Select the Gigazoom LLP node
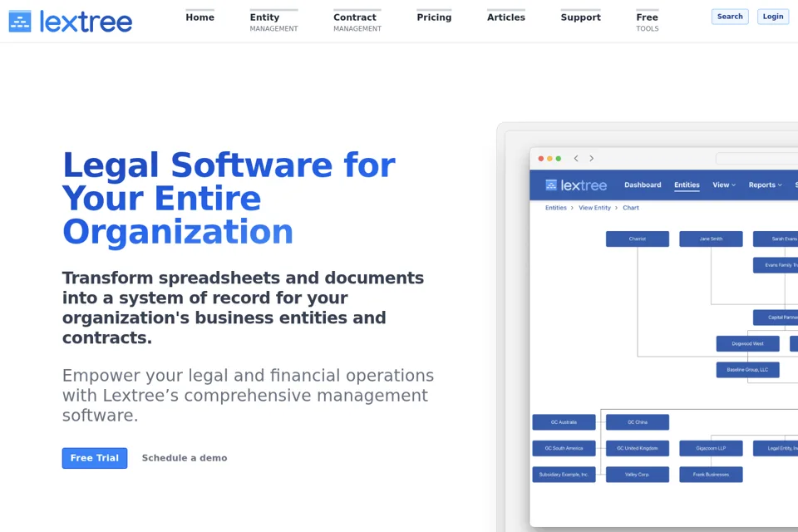The image size is (798, 532). click(711, 449)
